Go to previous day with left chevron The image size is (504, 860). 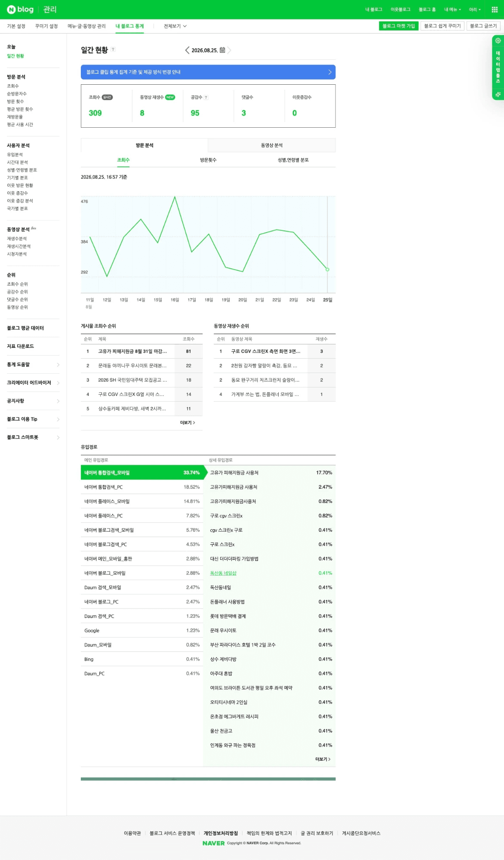pos(187,50)
